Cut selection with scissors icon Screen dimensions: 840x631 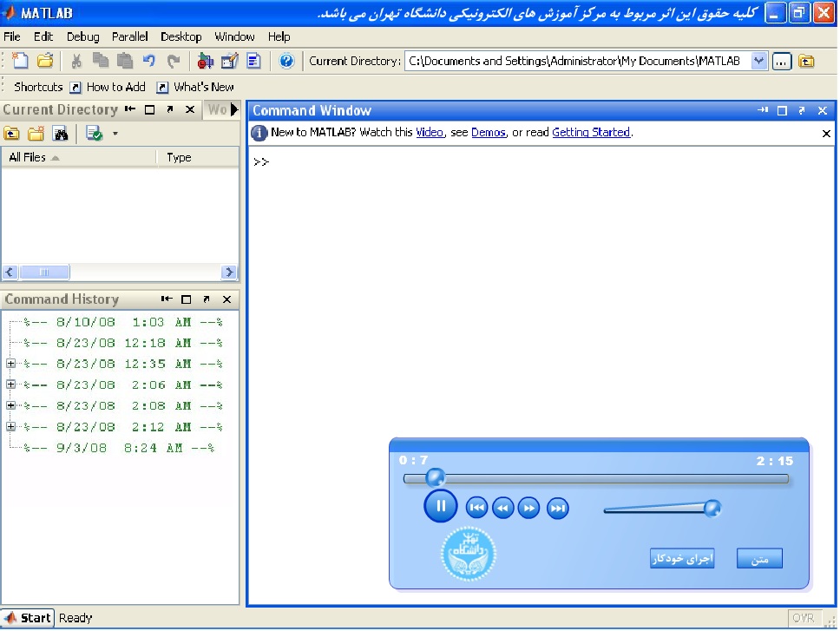[76, 61]
